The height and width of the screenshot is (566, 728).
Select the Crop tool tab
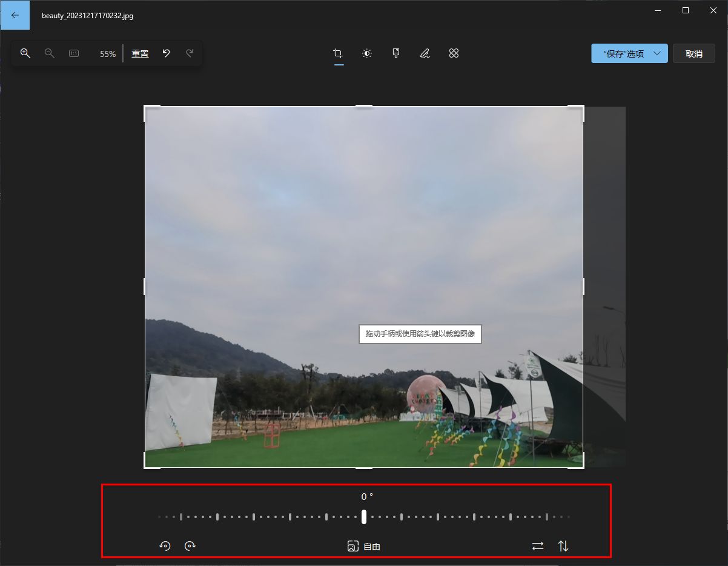(x=339, y=53)
